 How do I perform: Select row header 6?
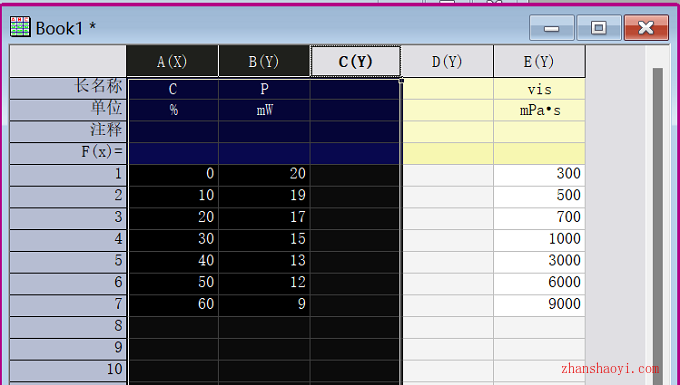pyautogui.click(x=68, y=284)
